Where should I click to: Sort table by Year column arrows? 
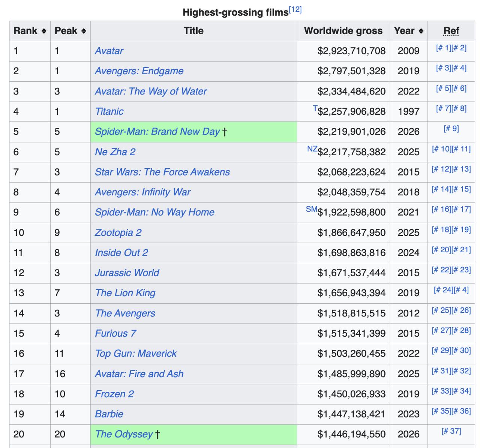tap(421, 31)
